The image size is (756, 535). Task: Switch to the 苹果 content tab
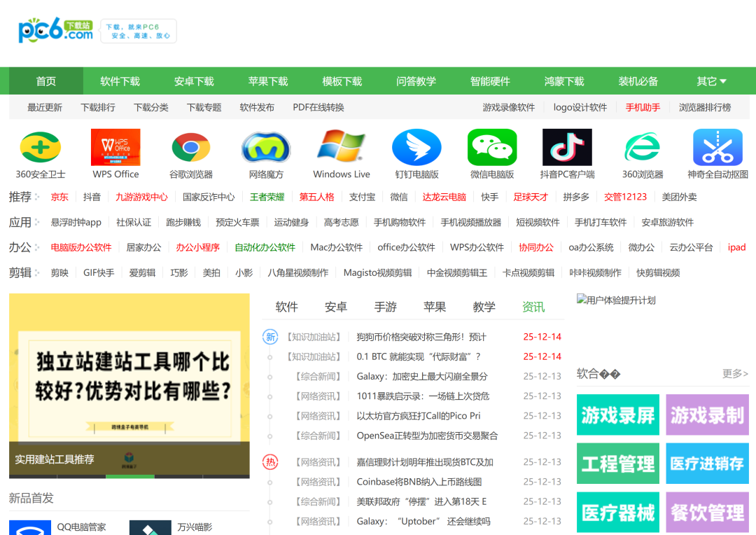coord(435,307)
